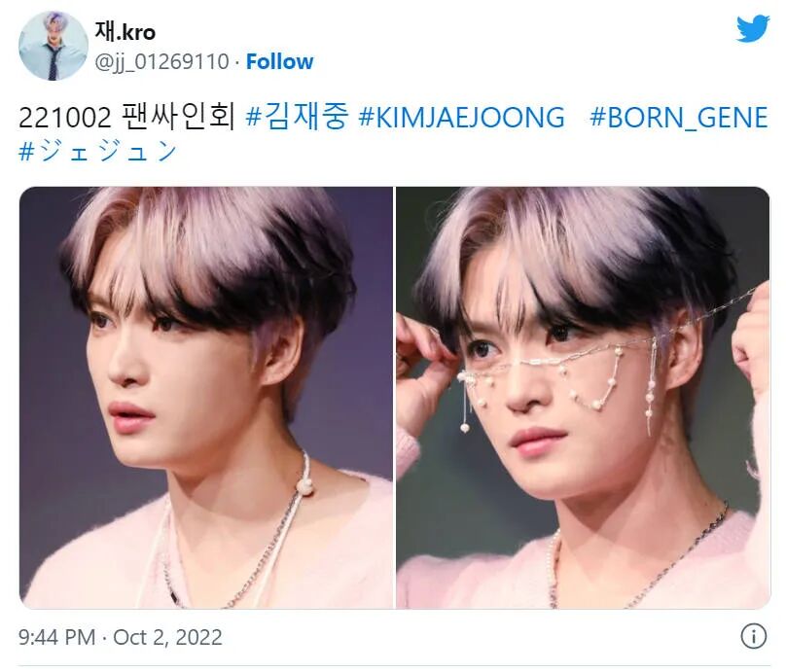Visit the @jj_01269110 handle
The height and width of the screenshot is (672, 786).
point(161,62)
